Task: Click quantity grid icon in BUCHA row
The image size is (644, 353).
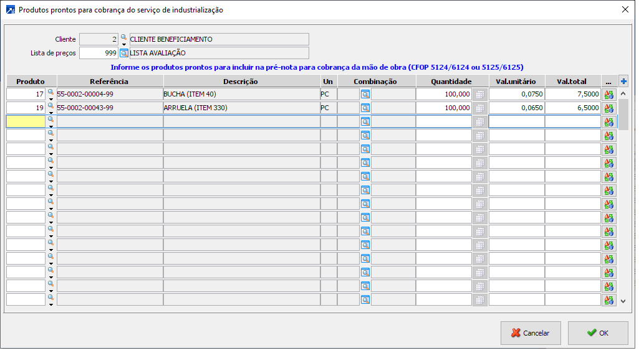Action: coord(479,95)
